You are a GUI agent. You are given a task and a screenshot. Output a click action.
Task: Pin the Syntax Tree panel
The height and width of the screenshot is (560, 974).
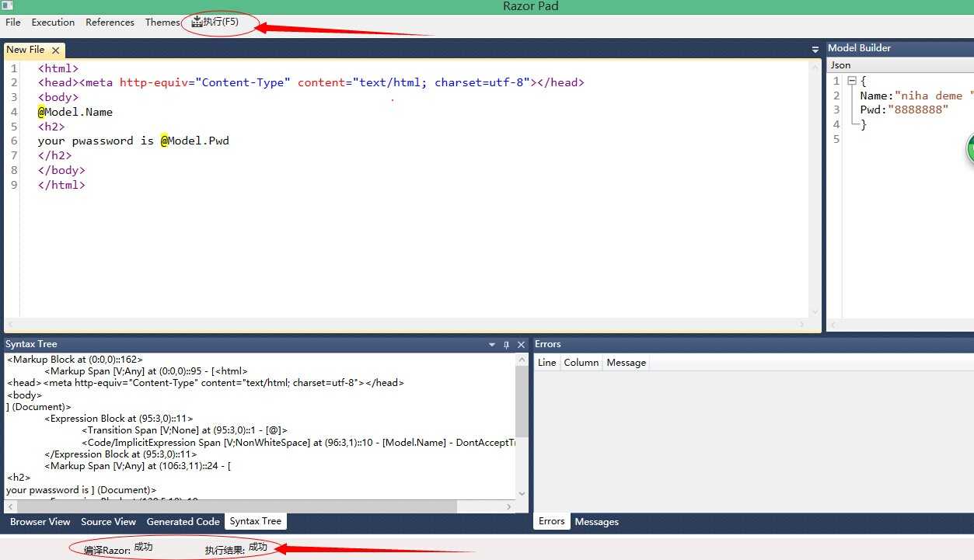507,345
